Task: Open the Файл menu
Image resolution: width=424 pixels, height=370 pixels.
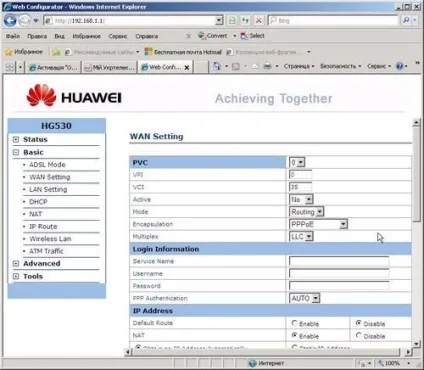Action: coord(13,36)
